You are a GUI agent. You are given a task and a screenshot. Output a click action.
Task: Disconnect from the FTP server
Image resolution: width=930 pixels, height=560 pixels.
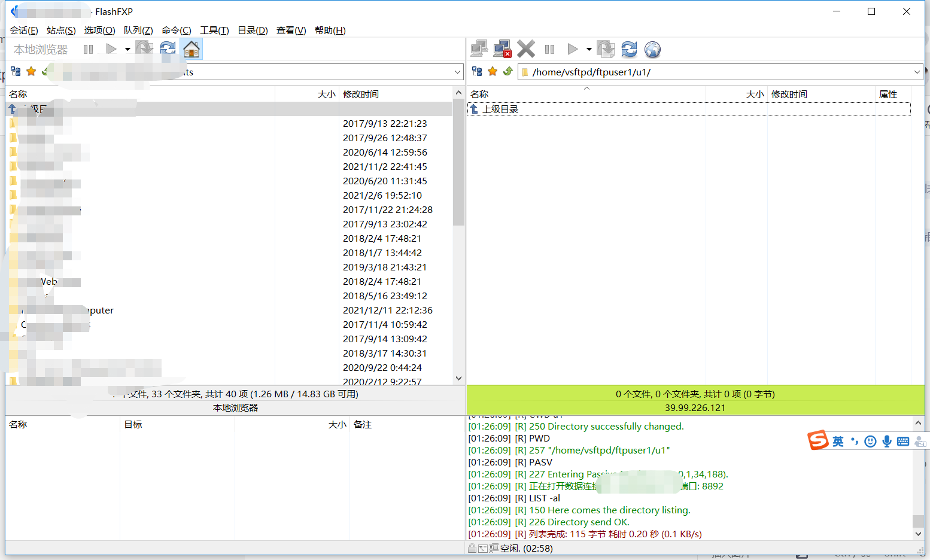click(503, 49)
